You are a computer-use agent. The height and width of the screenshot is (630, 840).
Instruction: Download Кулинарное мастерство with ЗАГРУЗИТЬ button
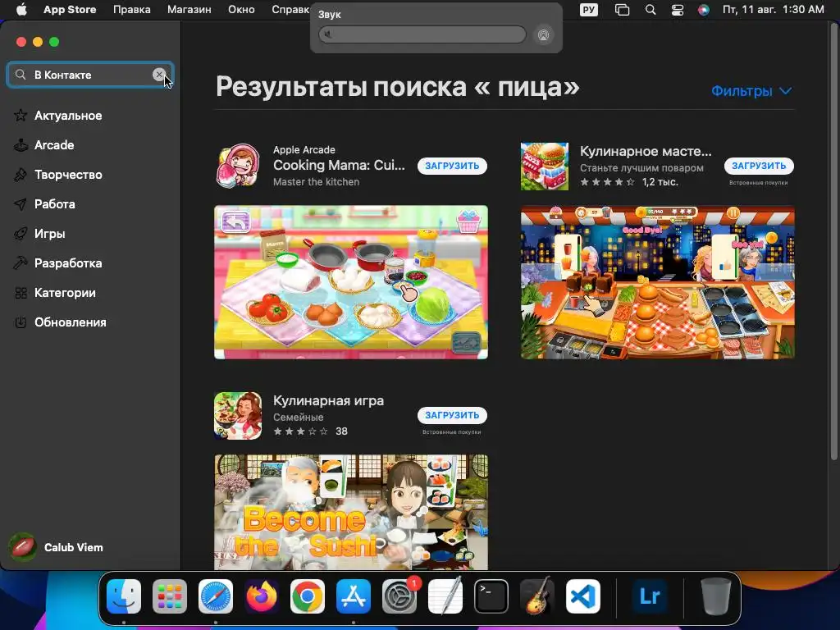[x=759, y=166]
